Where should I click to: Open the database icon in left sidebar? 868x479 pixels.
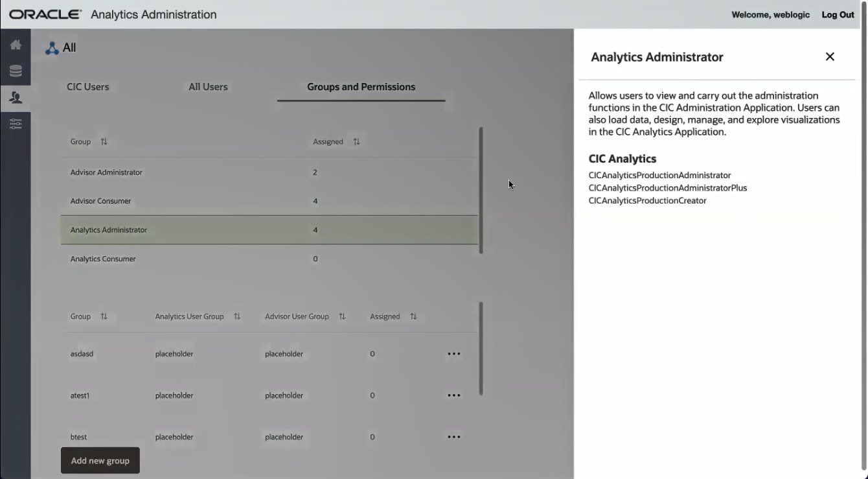click(x=16, y=71)
